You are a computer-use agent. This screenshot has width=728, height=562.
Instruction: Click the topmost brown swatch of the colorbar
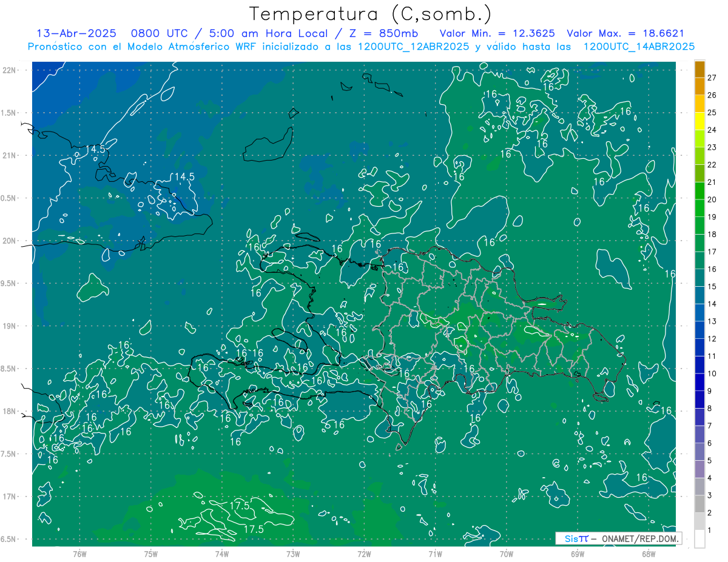tap(699, 70)
